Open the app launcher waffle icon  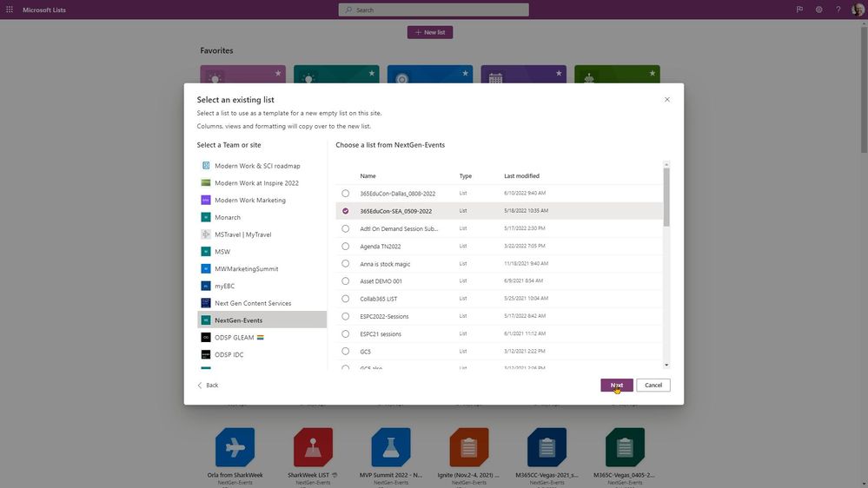click(10, 10)
